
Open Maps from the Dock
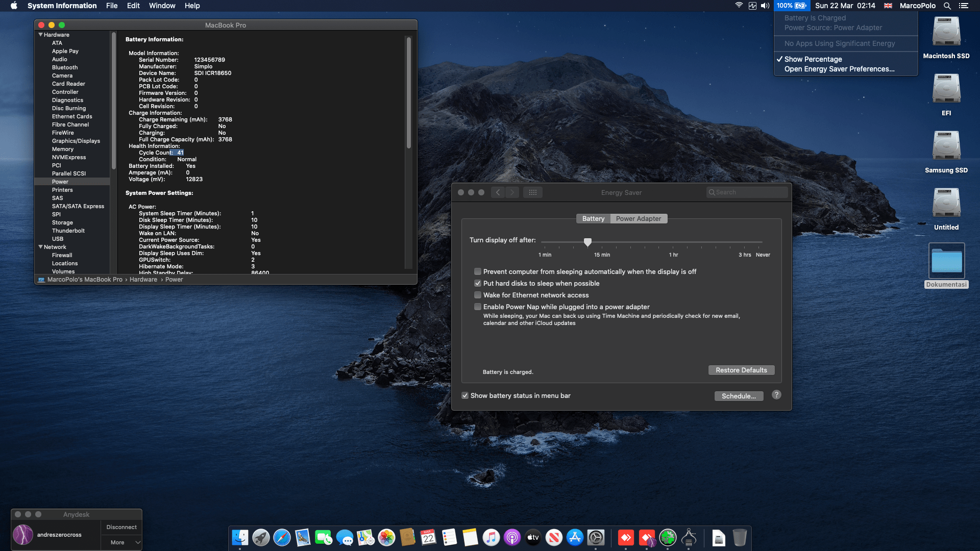[x=365, y=537]
